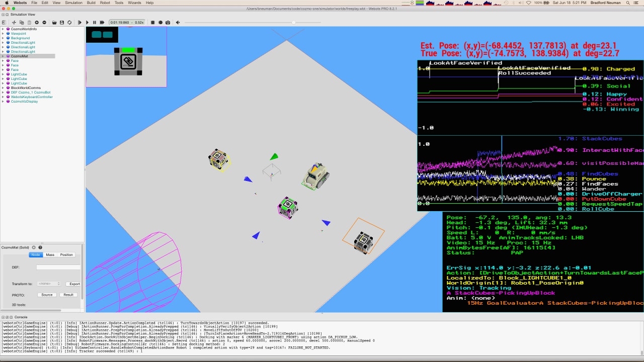Viewport: 644px width, 362px height.
Task: Run the simulation in real-time
Action: pyautogui.click(x=87, y=22)
